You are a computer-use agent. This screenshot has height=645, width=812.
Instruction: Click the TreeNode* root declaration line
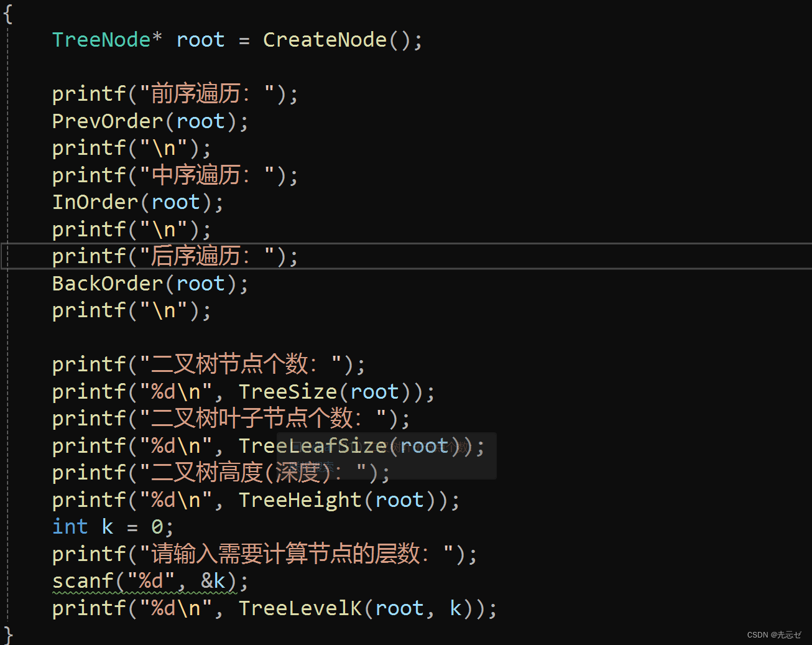click(x=237, y=40)
